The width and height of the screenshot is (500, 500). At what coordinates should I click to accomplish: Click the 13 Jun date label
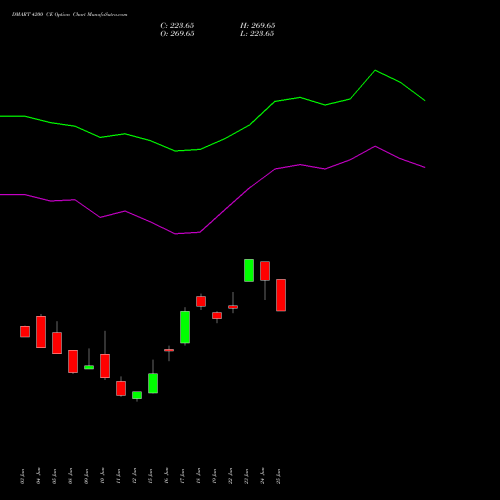150,476
